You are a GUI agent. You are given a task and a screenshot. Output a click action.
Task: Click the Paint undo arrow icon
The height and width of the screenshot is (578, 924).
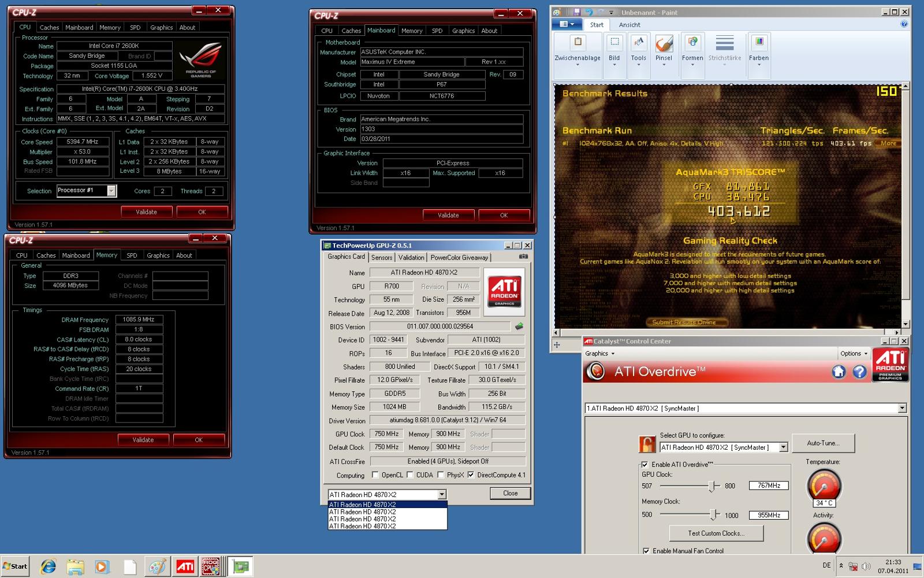(588, 12)
